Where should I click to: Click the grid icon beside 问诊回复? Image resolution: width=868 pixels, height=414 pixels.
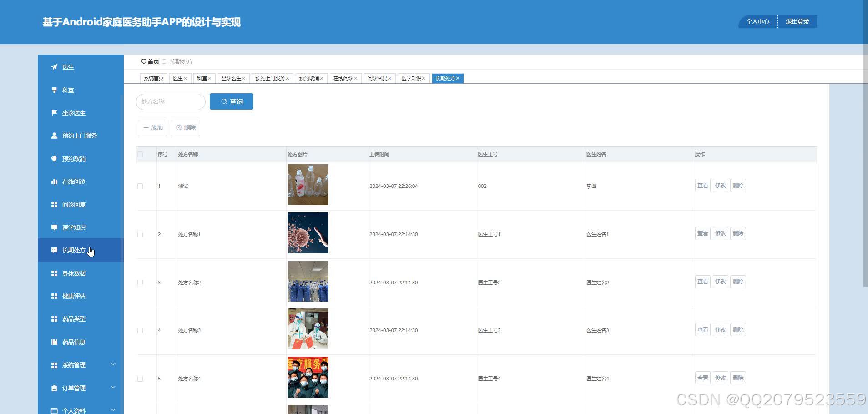54,205
